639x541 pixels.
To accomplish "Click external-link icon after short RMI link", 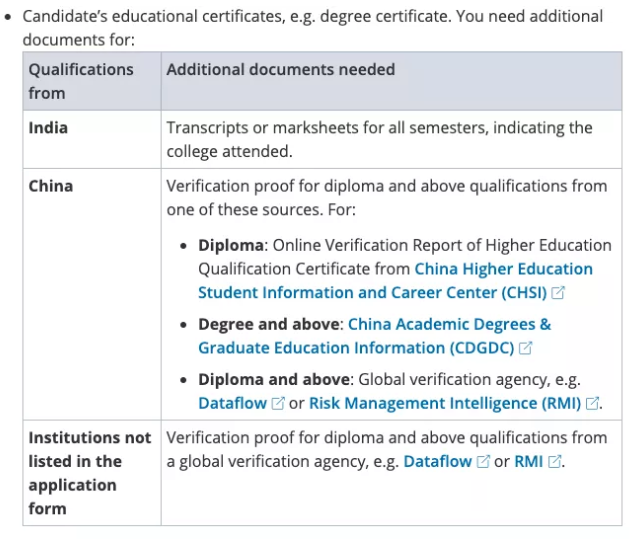I will click(x=555, y=462).
